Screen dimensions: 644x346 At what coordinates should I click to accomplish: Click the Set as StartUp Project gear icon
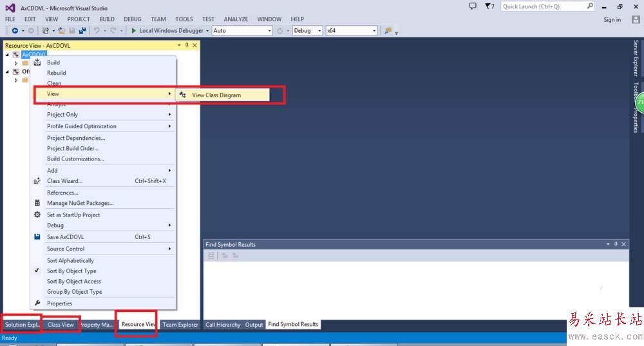37,215
